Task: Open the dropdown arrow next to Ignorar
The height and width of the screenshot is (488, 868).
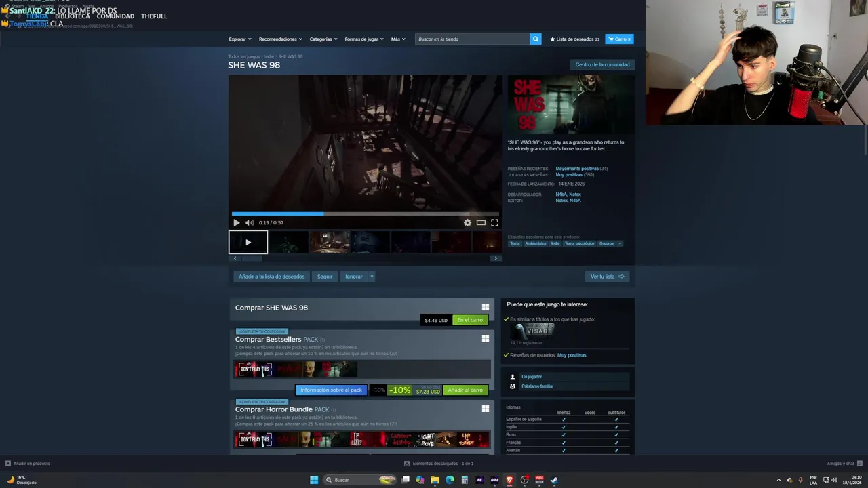Action: click(x=372, y=277)
